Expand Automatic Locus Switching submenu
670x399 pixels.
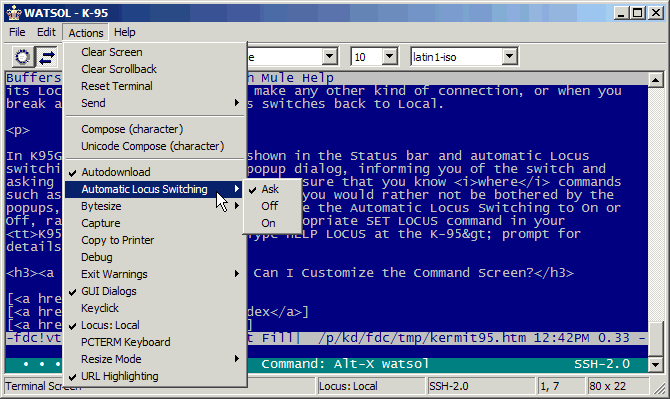point(155,189)
